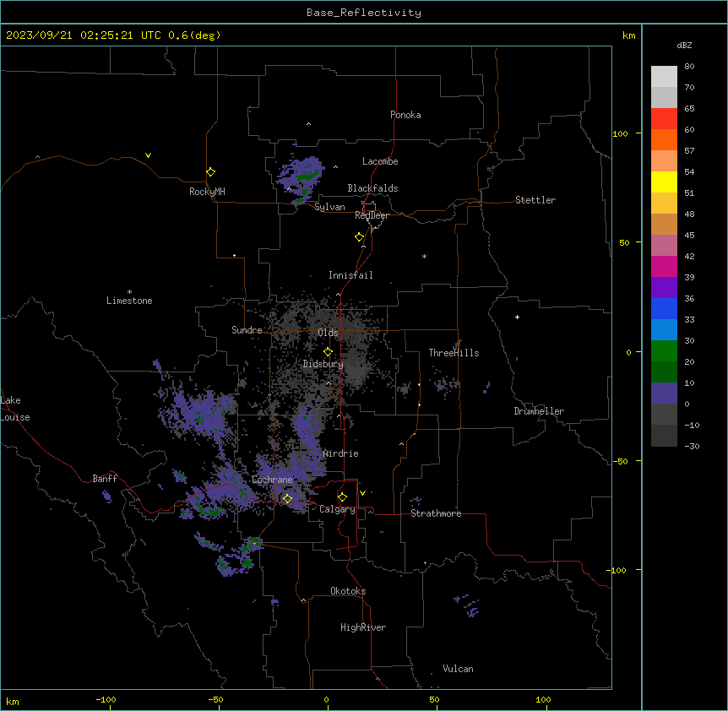Click the small echo cluster northwest of Vulcan
This screenshot has height=711, width=728.
click(x=468, y=605)
